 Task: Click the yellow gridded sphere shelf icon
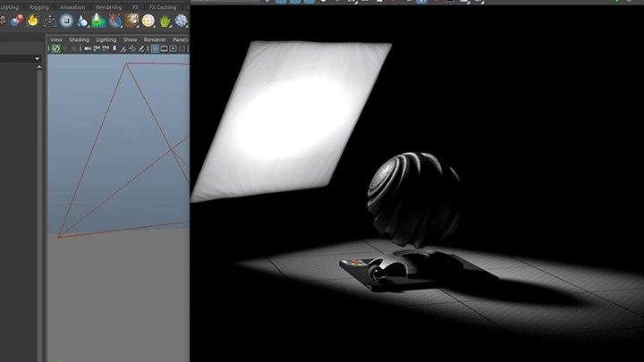point(148,21)
